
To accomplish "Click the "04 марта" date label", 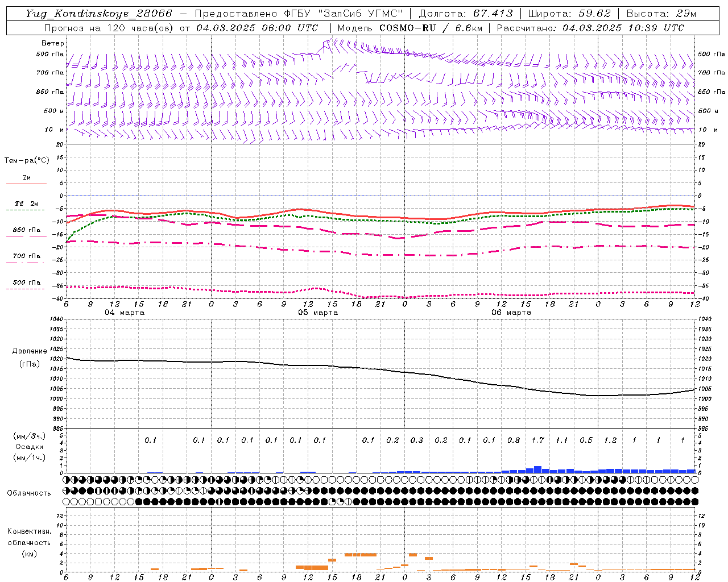I will (125, 313).
